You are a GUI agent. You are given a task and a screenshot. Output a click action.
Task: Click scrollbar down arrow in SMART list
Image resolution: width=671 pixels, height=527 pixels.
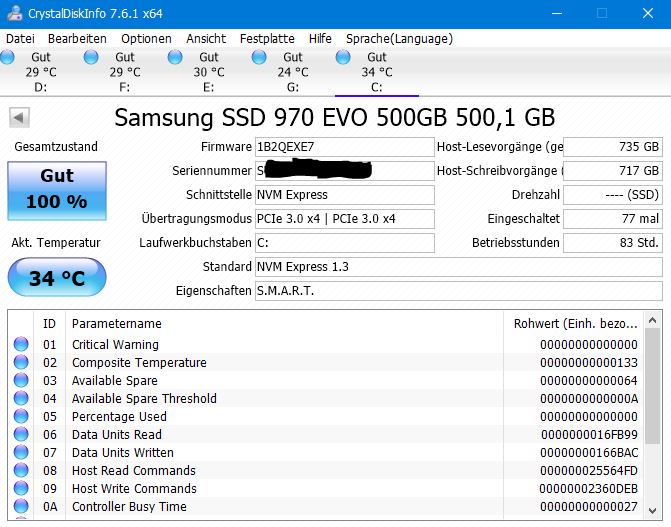[x=653, y=510]
